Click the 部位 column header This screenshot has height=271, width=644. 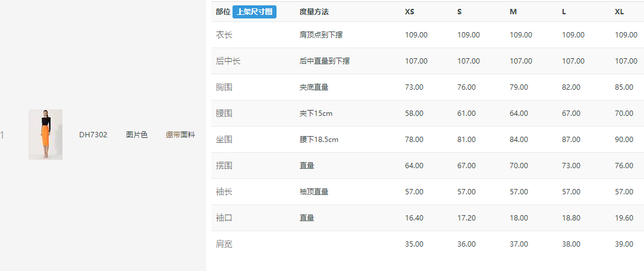[x=223, y=12]
